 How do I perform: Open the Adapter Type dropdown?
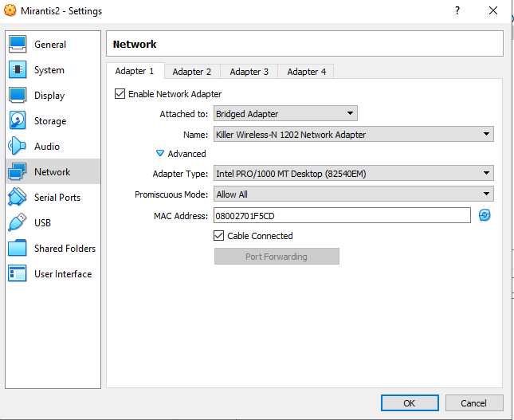[353, 174]
